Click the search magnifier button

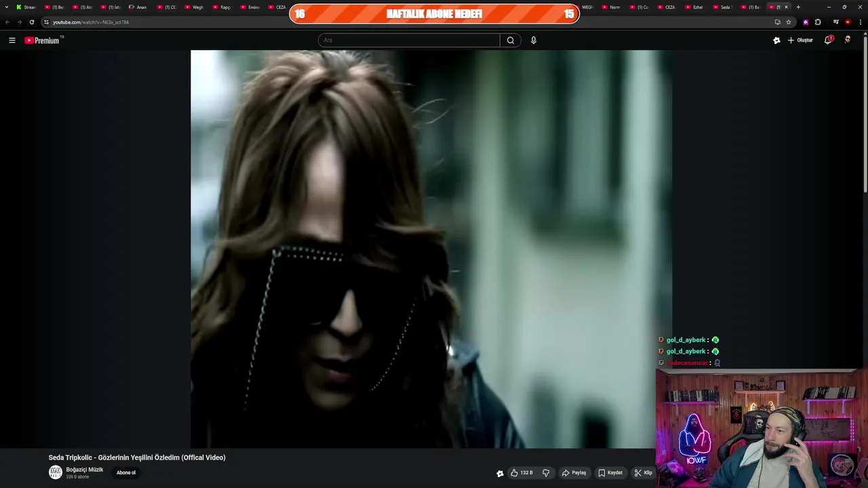click(511, 40)
